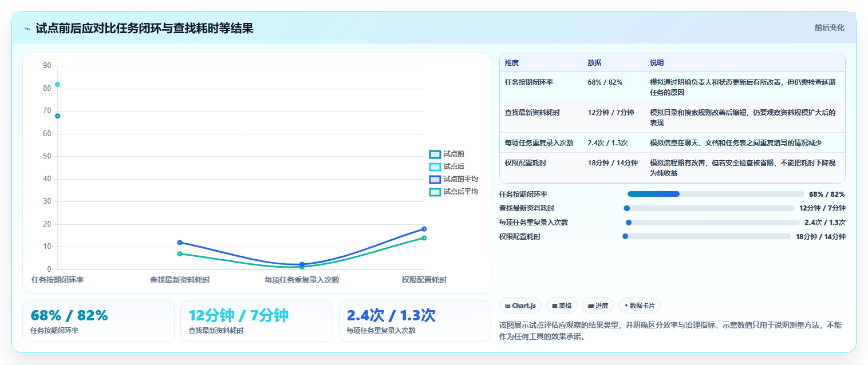The width and height of the screenshot is (868, 365).
Task: Click the 数据卡片 tag icon
Action: tap(626, 306)
